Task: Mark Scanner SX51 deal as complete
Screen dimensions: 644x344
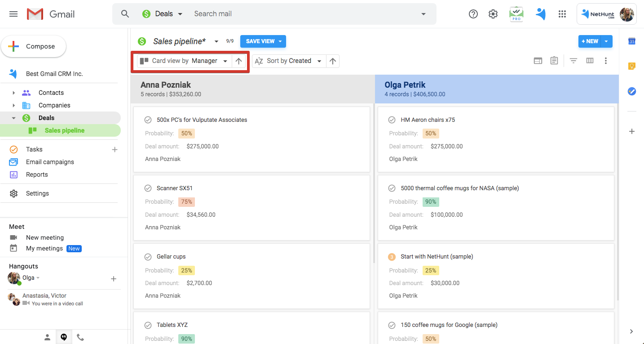Action: pyautogui.click(x=148, y=188)
